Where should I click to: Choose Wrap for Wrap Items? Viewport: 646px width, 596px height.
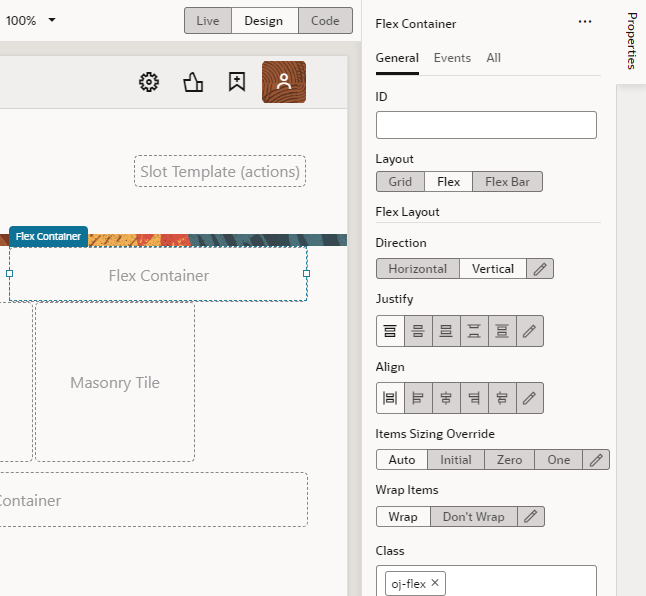[x=403, y=517]
